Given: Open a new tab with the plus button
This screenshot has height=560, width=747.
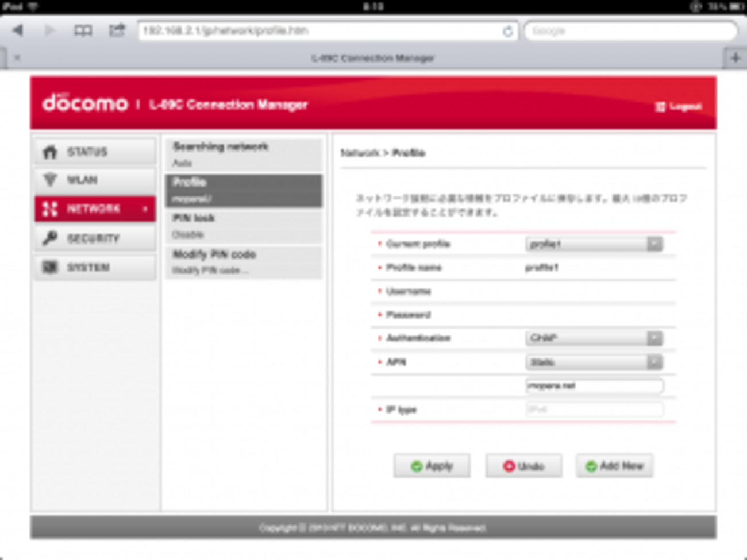Looking at the screenshot, I should [x=735, y=58].
